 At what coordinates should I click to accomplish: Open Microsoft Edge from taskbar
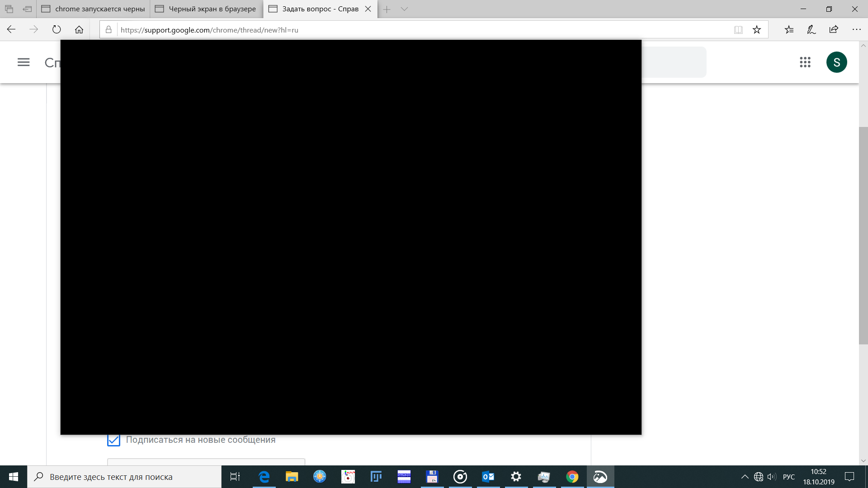tap(264, 477)
